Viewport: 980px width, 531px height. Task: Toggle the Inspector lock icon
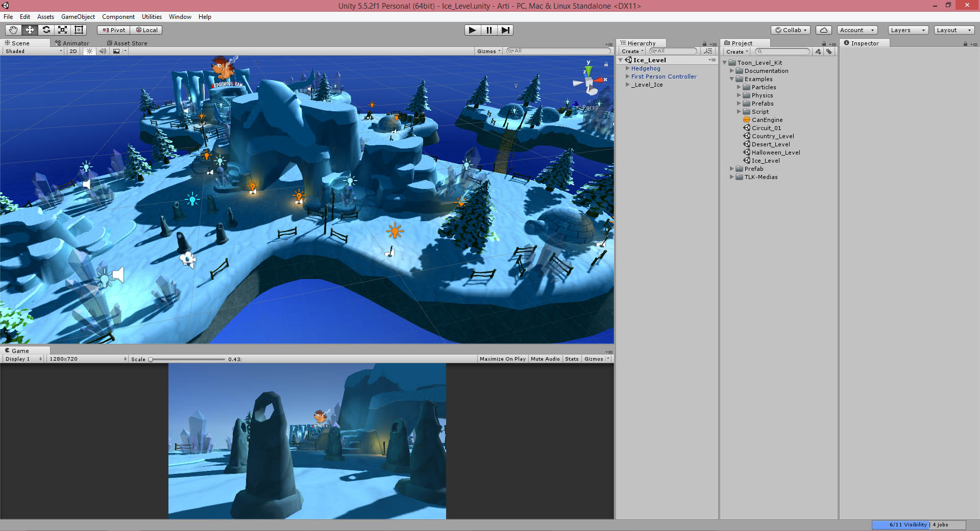pos(965,44)
